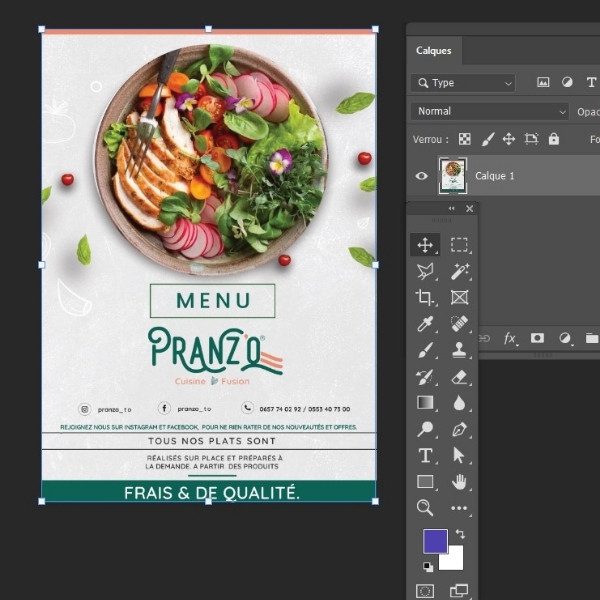Pick the Magic Wand tool

tap(459, 271)
